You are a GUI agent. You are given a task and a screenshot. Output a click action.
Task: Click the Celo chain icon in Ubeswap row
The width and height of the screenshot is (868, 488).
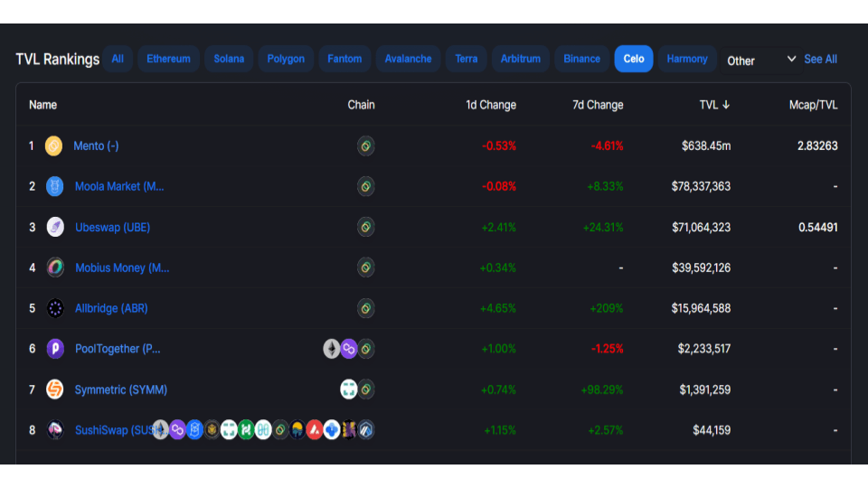point(366,227)
